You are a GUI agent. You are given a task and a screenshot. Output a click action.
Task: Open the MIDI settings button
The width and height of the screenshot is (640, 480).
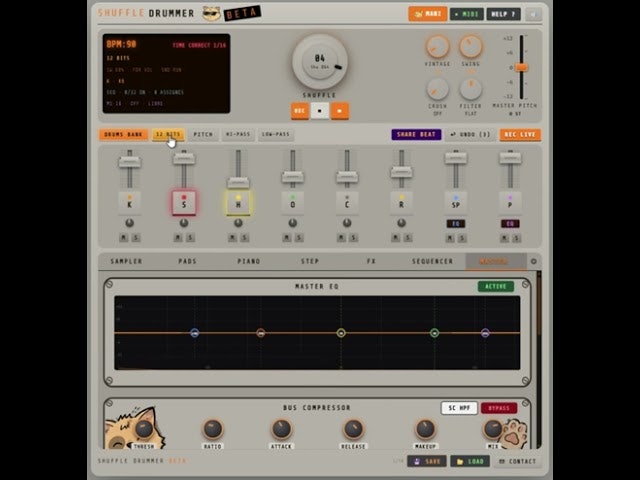[x=467, y=14]
